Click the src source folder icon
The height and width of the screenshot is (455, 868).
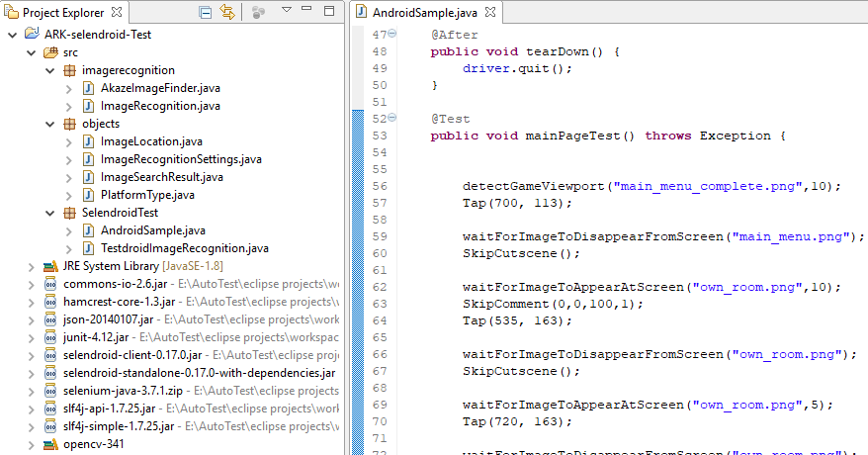tap(51, 52)
